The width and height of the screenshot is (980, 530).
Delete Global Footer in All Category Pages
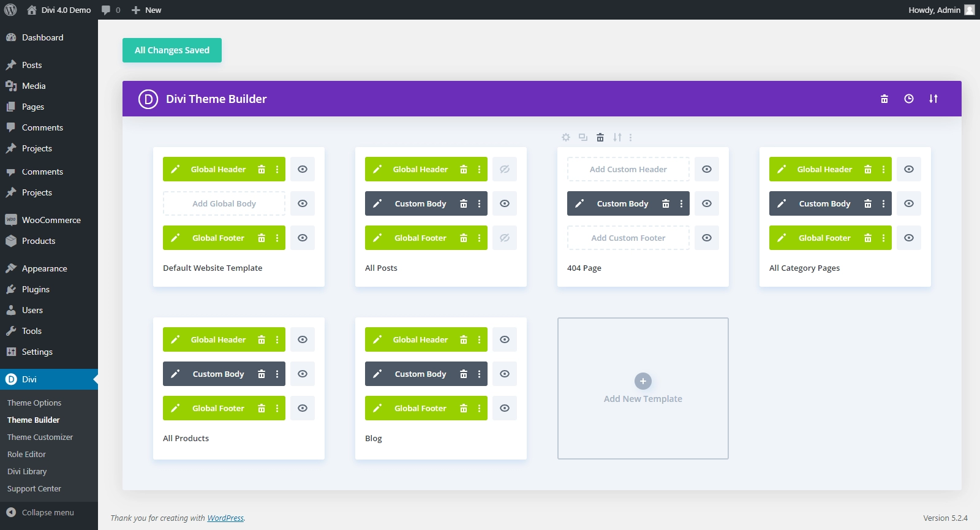point(868,238)
